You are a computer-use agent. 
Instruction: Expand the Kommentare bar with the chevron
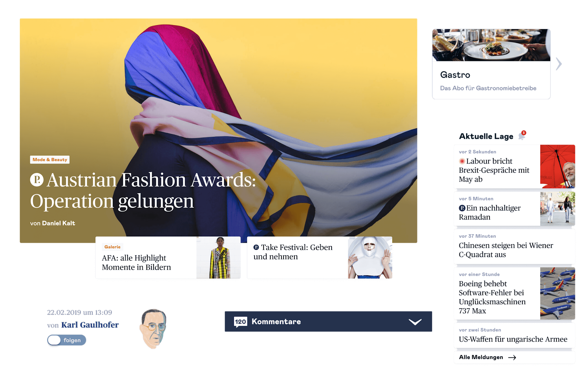coord(415,322)
